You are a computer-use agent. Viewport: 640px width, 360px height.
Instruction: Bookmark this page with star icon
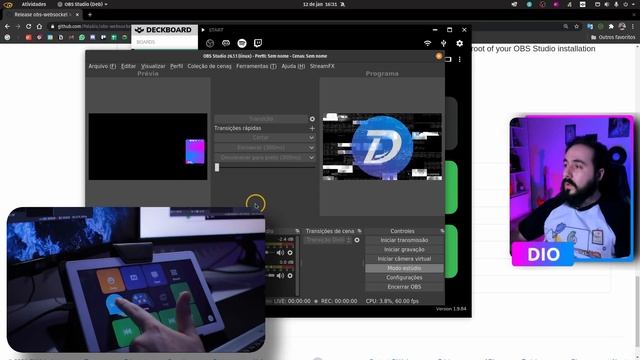(x=576, y=26)
